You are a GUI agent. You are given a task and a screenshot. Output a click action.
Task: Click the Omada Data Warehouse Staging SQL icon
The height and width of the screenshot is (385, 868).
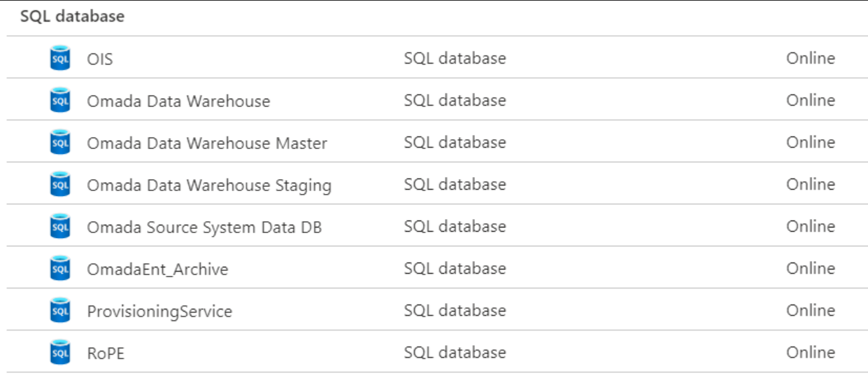click(x=61, y=184)
